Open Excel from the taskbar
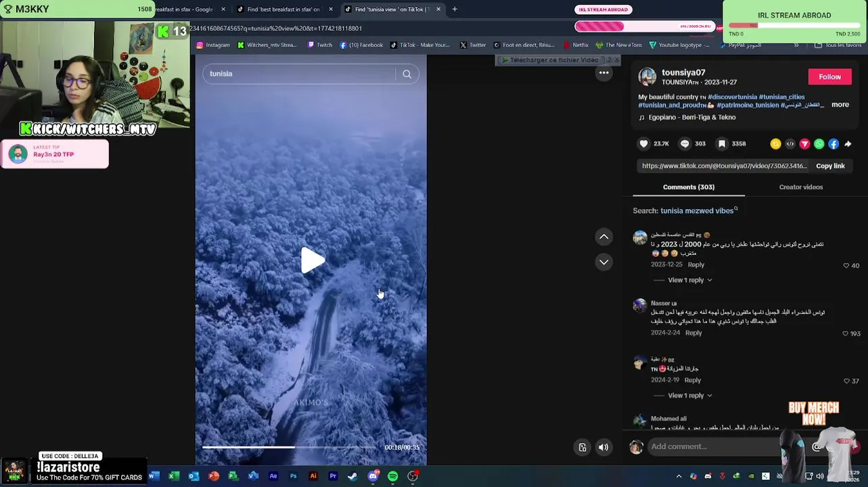 tap(174, 476)
